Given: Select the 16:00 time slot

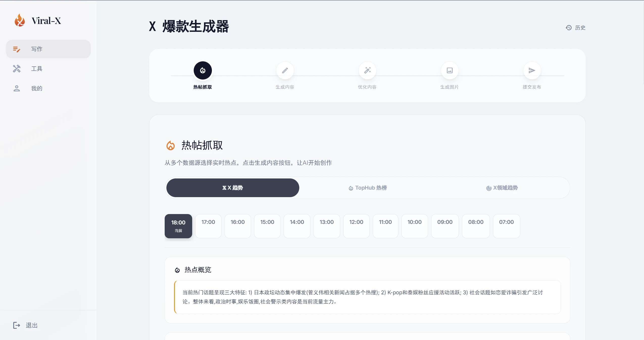Looking at the screenshot, I should click(238, 226).
